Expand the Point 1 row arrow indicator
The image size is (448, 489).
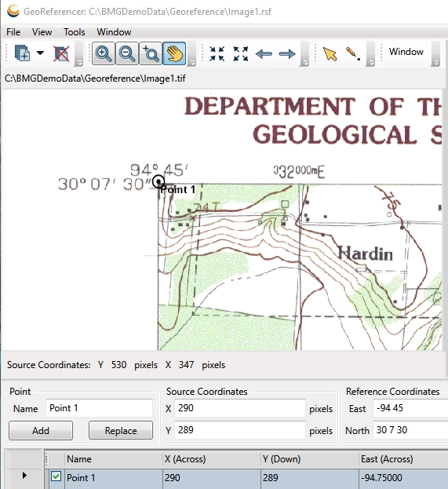[x=24, y=476]
